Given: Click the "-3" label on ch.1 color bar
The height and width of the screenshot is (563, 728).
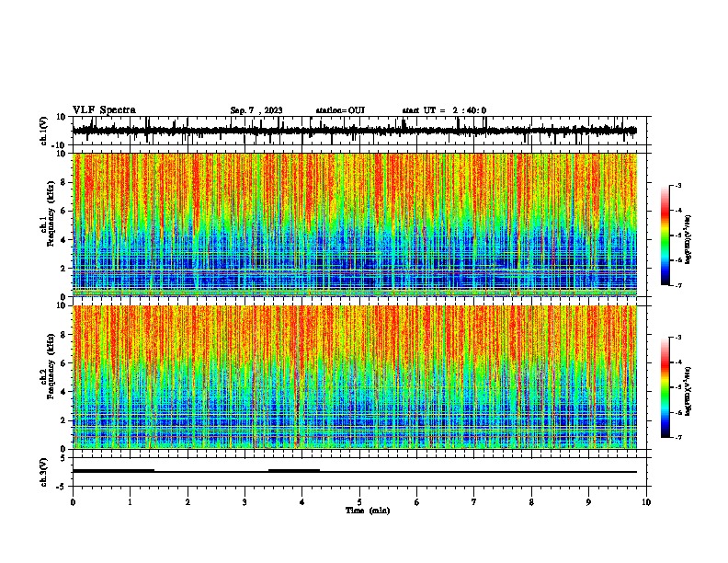Looking at the screenshot, I should (677, 185).
